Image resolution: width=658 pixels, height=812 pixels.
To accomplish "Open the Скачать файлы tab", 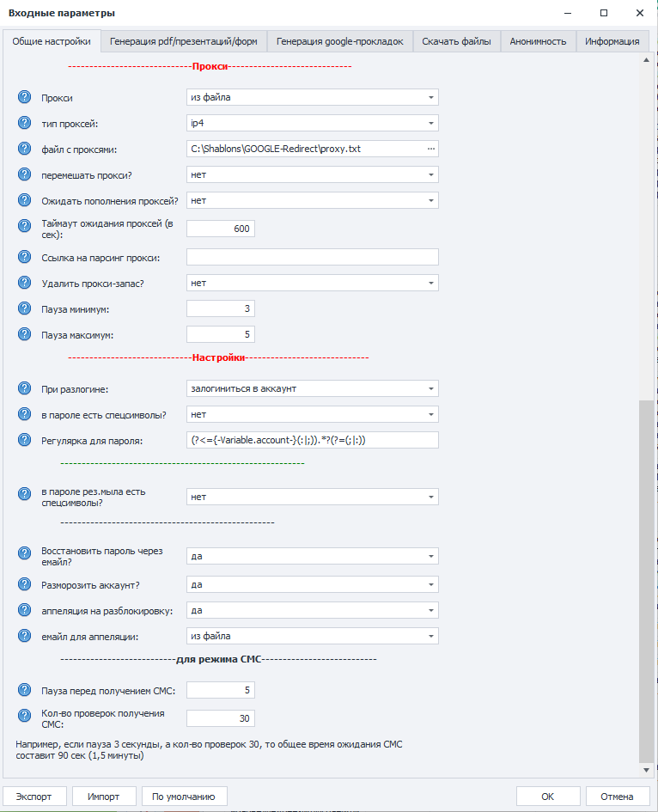I will point(456,41).
